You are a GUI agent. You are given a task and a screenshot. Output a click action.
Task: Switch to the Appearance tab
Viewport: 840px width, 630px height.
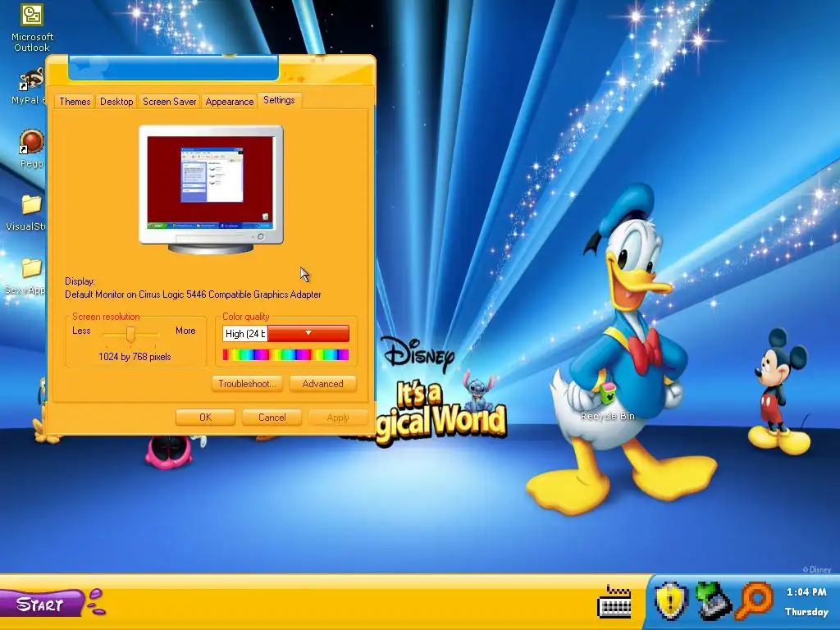pyautogui.click(x=230, y=101)
